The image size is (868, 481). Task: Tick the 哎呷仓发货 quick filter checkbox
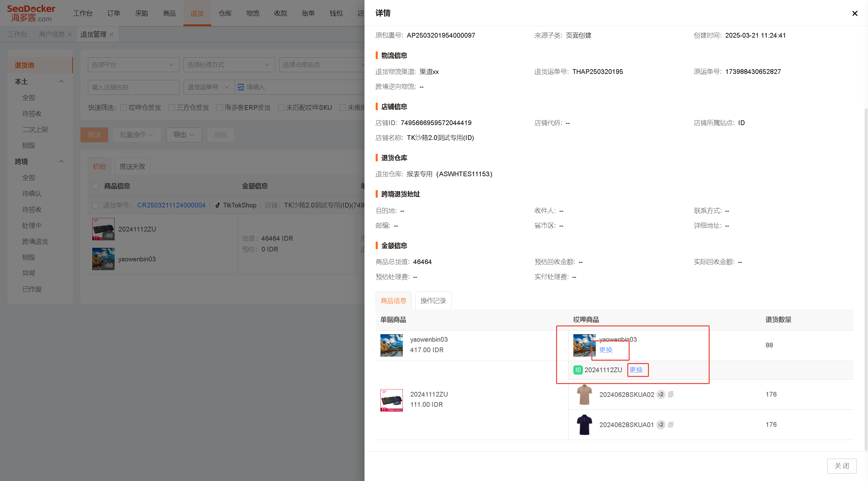coord(124,107)
